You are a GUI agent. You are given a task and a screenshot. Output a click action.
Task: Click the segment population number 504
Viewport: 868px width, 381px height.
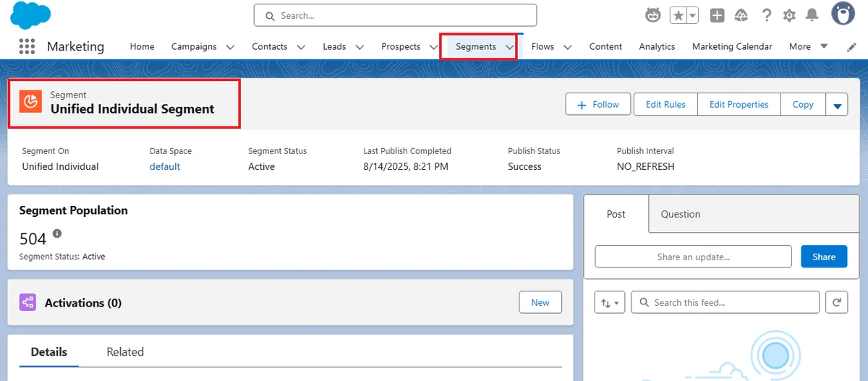tap(33, 239)
